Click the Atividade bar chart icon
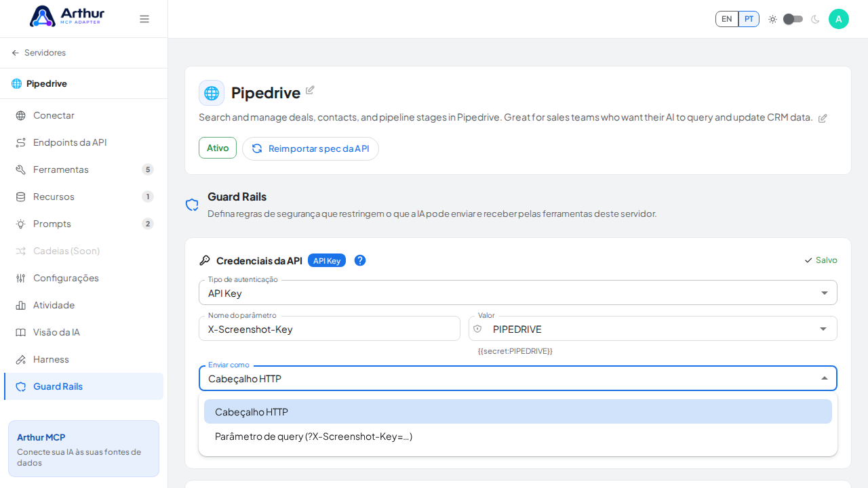 point(21,305)
